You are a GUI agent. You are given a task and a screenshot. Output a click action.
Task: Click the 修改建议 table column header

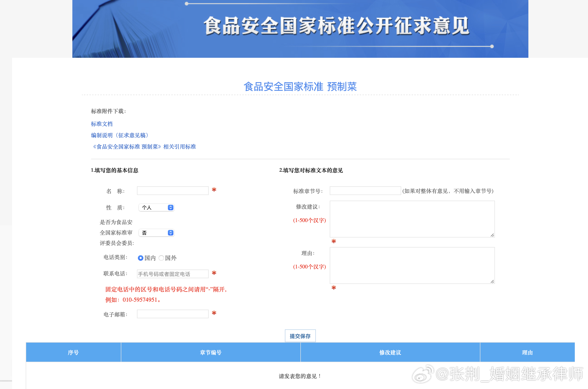[390, 352]
